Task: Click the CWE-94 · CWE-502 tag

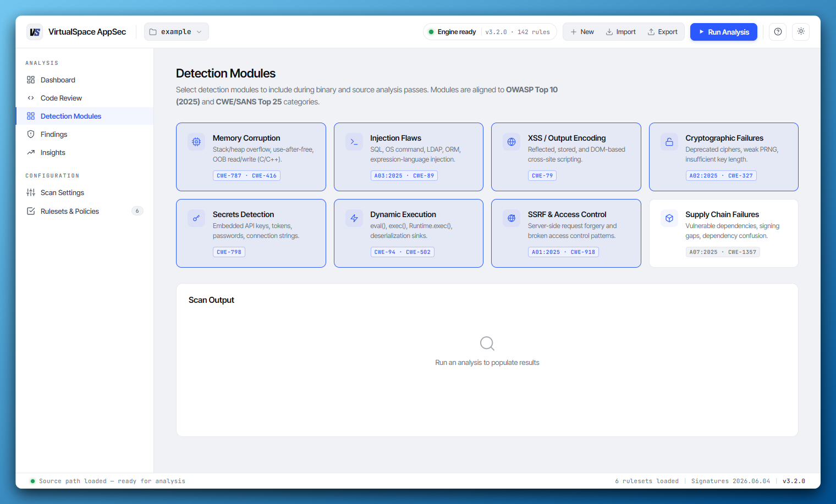Action: 403,252
